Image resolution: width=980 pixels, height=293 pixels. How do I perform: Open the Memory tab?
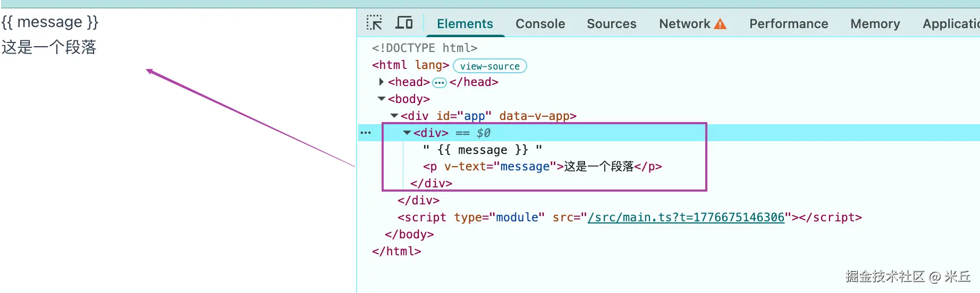coord(875,24)
